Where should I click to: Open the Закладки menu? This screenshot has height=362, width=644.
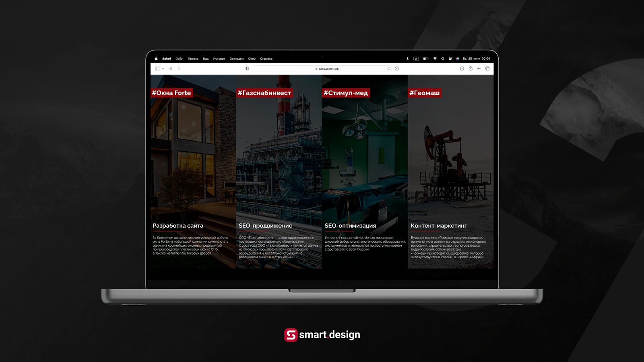tap(237, 59)
